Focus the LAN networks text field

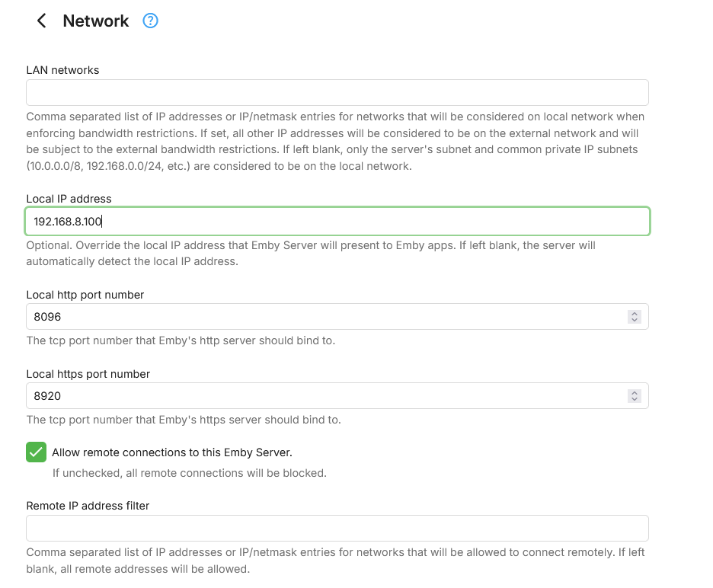coord(337,92)
